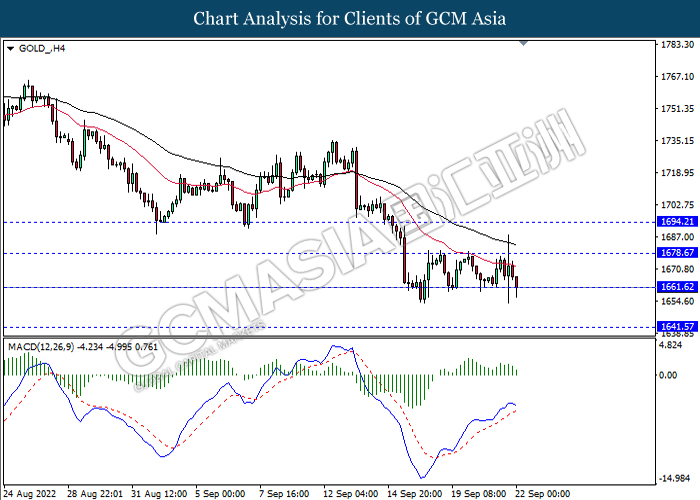Image resolution: width=700 pixels, height=500 pixels.
Task: Click the 7 Sep 16:00 time label
Action: (284, 494)
